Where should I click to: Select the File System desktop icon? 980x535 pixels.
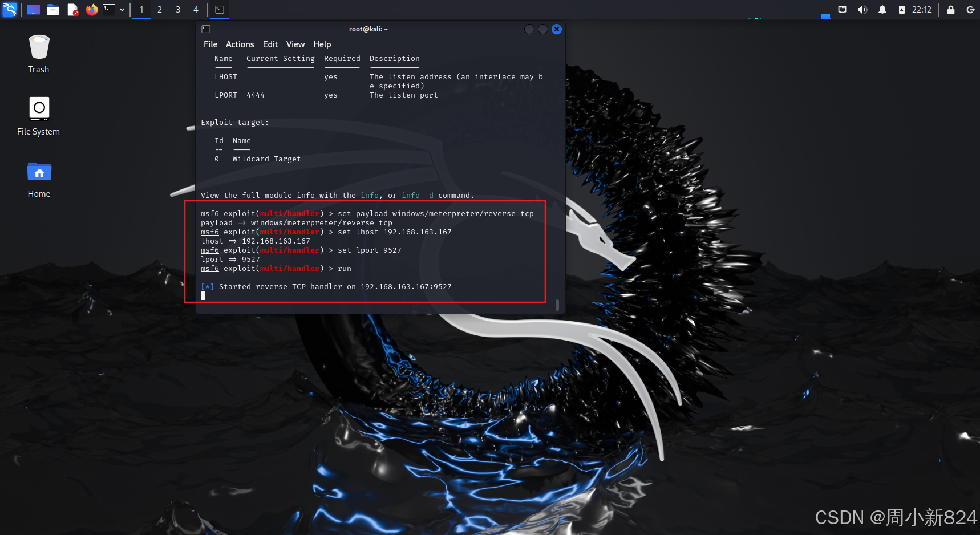39,116
